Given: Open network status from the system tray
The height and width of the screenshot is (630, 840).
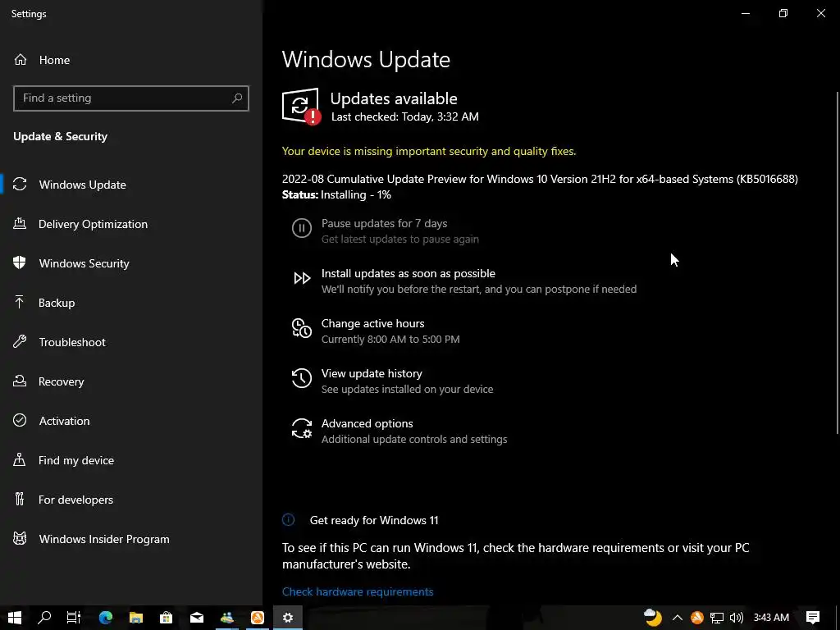Looking at the screenshot, I should [x=717, y=618].
